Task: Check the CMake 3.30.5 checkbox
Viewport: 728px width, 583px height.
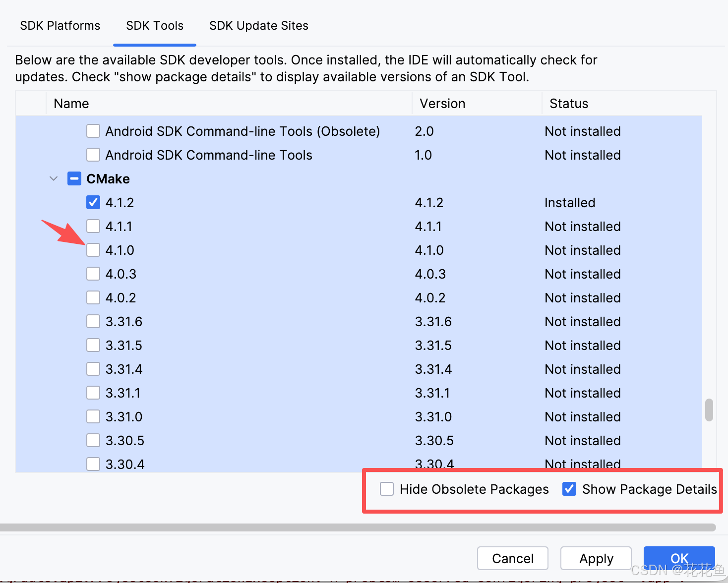Action: [x=93, y=440]
